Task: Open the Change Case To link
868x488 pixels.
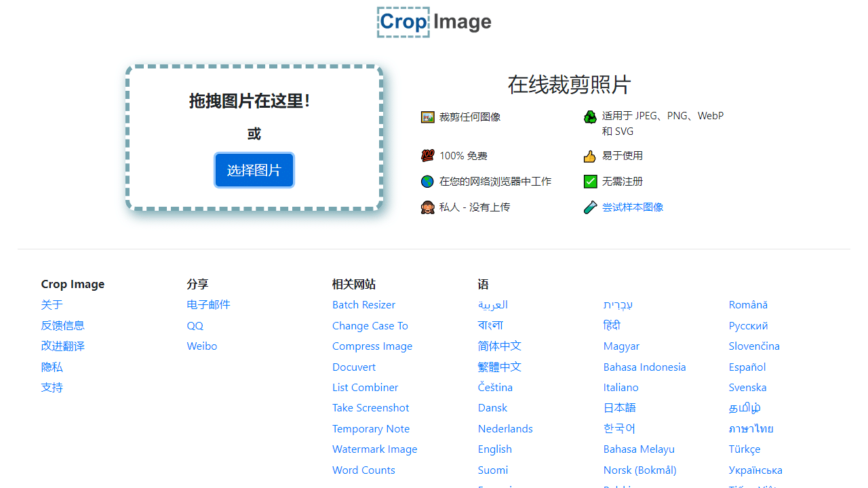Action: click(370, 325)
